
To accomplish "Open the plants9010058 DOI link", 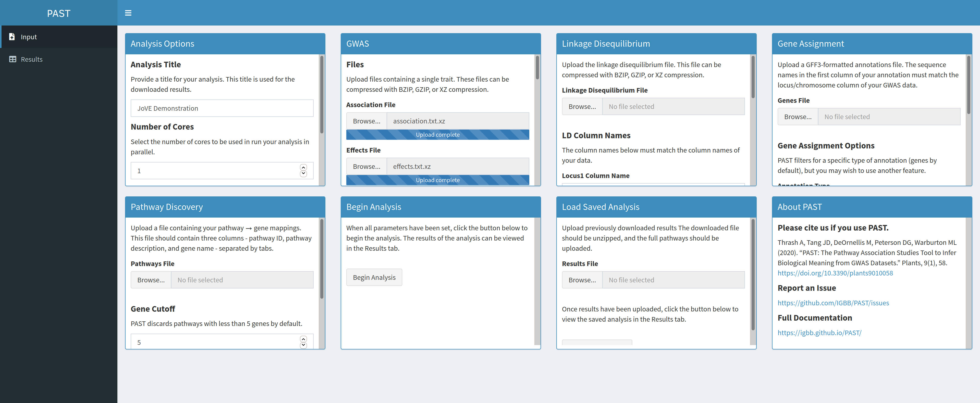I will tap(835, 273).
